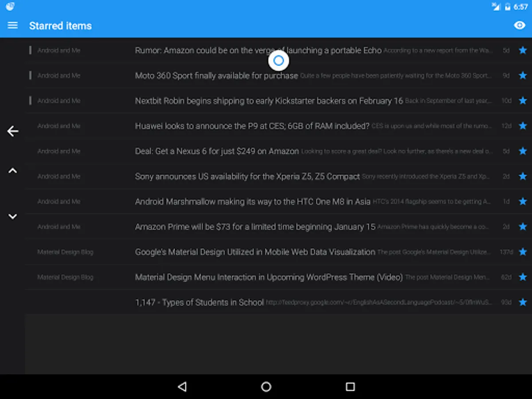Select Material Design Blog label on Visualization row
The width and height of the screenshot is (532, 399).
coord(65,252)
